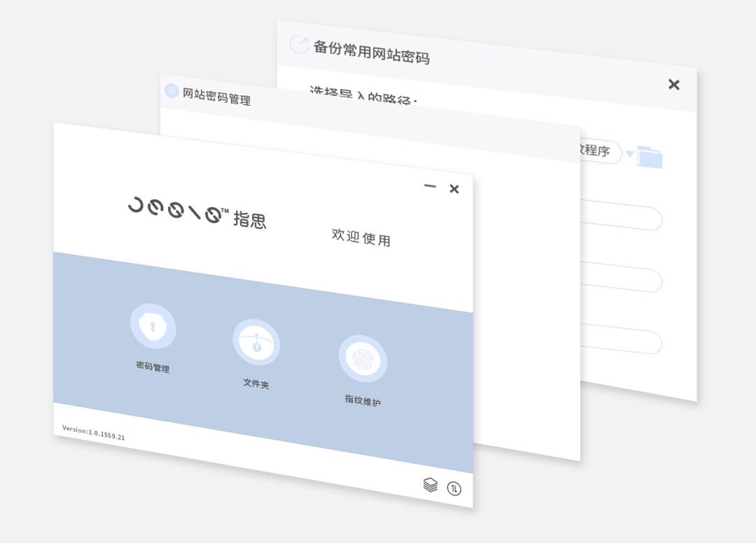
Task: Minimize the 指思 welcome window
Action: tap(430, 186)
